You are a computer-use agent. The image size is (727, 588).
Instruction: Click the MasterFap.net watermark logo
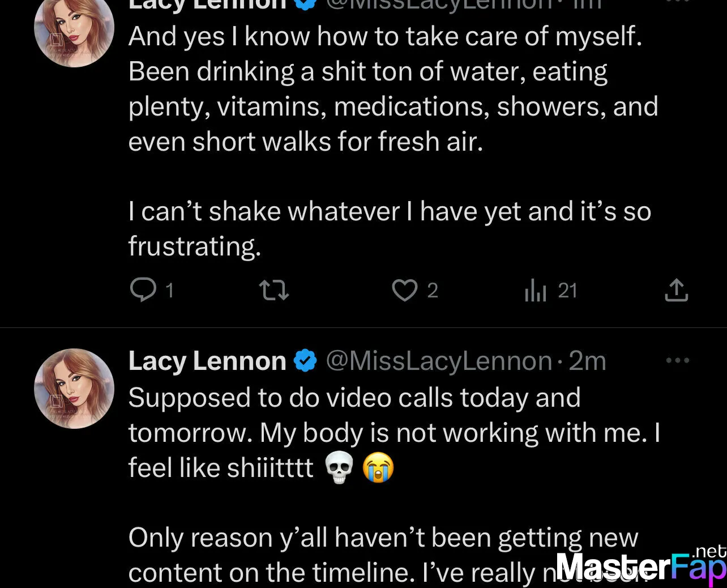pyautogui.click(x=640, y=565)
